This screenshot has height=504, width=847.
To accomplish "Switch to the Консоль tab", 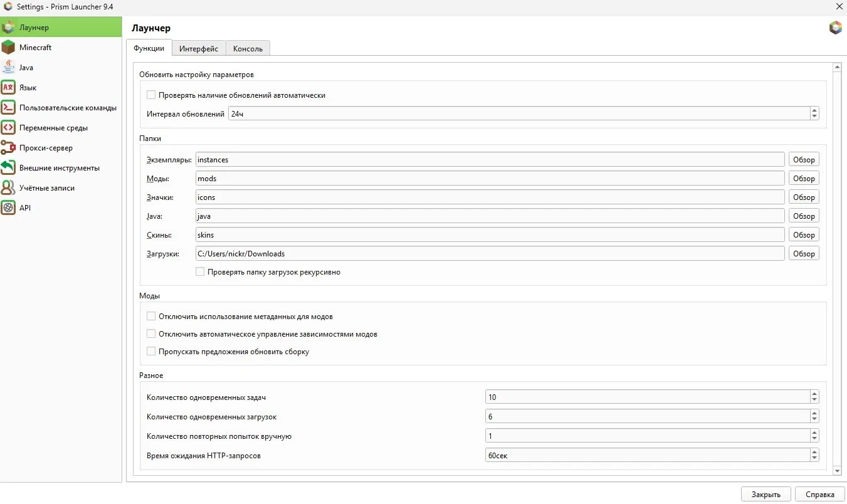I will click(x=248, y=48).
